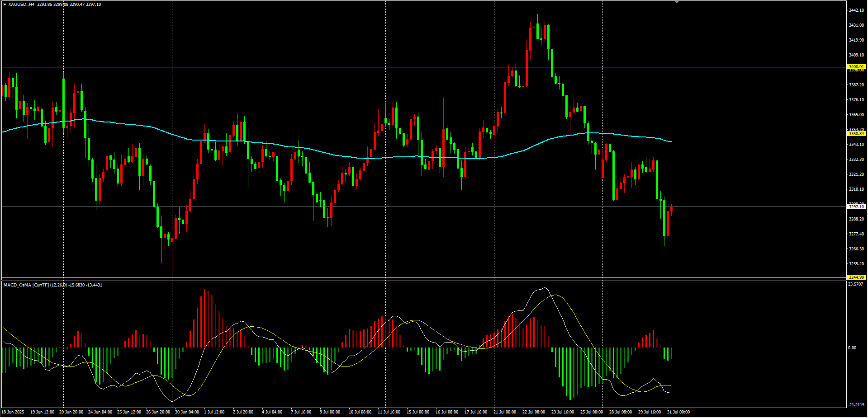Click the 3321.20 price scale value

coord(856,174)
